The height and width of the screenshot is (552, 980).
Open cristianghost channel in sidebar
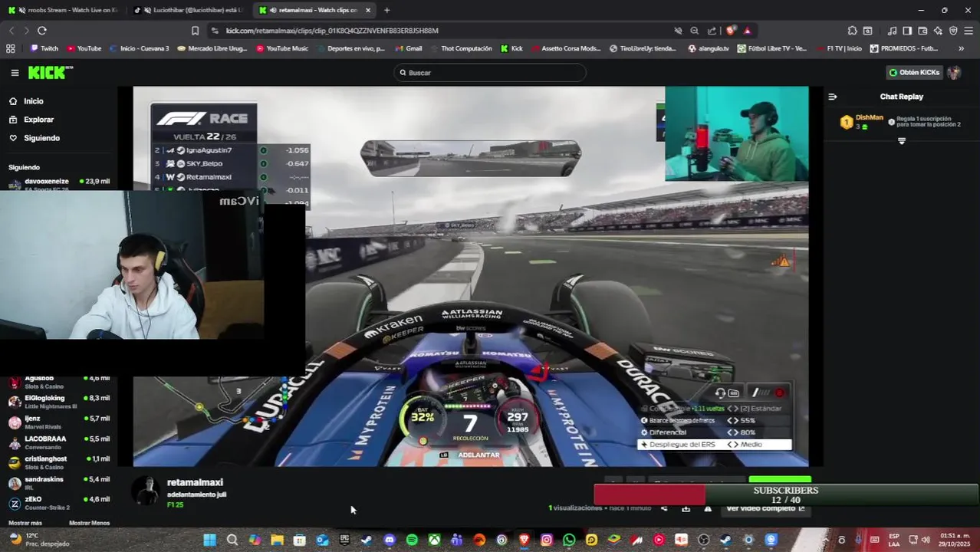coord(58,462)
